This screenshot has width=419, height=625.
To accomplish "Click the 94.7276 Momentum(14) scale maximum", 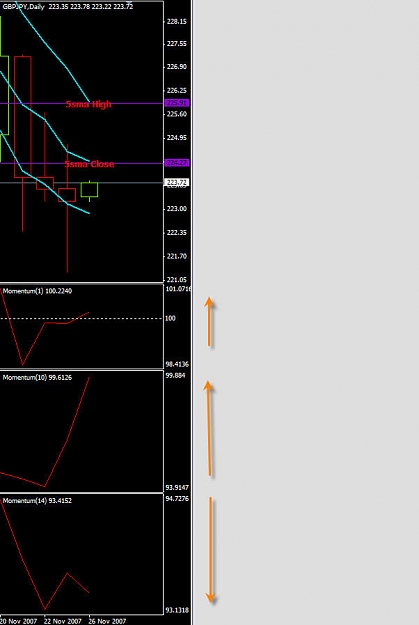I will 177,499.
